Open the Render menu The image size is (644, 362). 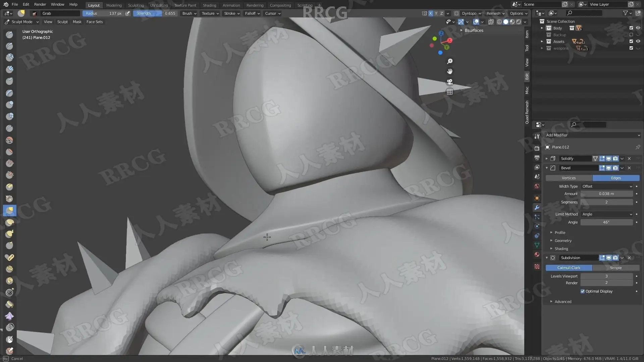coord(40,4)
